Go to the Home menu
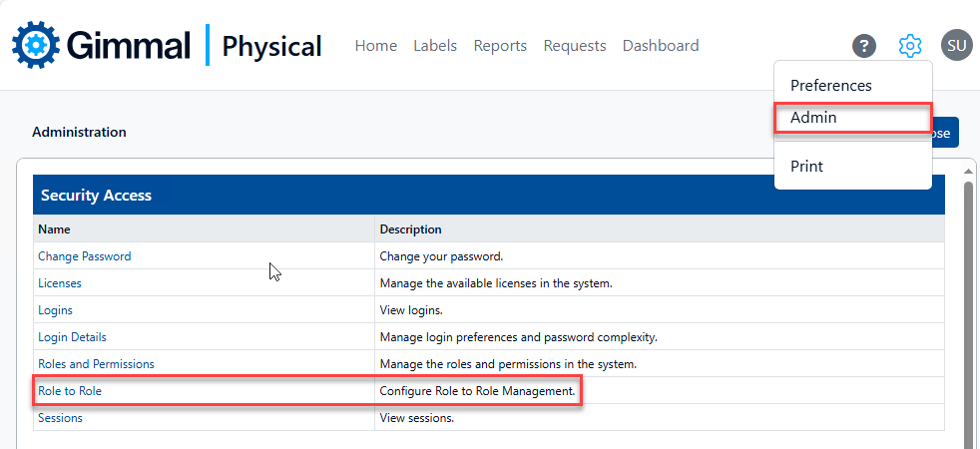 [375, 46]
